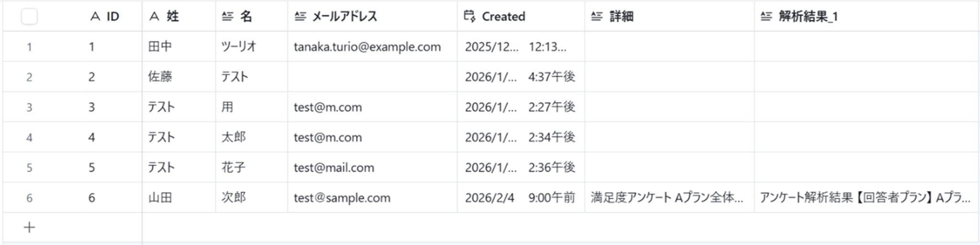Screen dimensions: 980x245
Task: Click the long-text icon beside 名 header
Action: pyautogui.click(x=228, y=17)
